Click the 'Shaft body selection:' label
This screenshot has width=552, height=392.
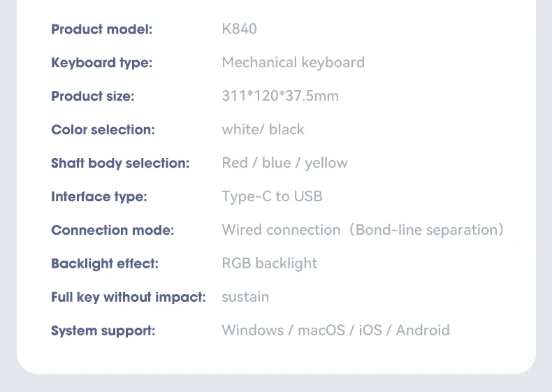pyautogui.click(x=120, y=164)
